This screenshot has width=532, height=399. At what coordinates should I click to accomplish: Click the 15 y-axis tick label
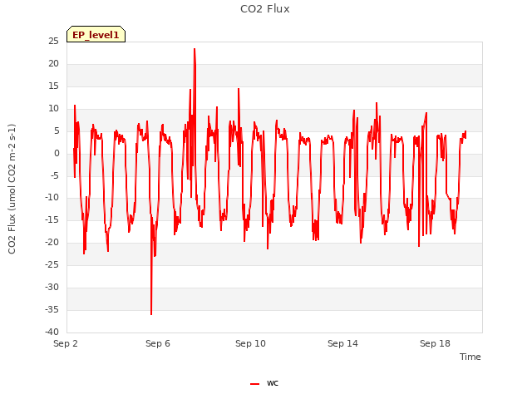53,86
